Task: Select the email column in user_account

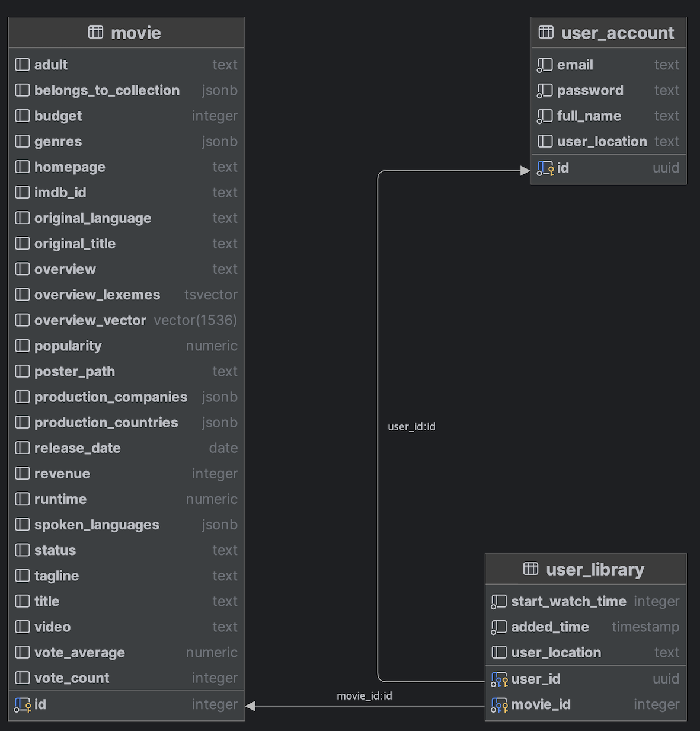Action: (x=575, y=65)
